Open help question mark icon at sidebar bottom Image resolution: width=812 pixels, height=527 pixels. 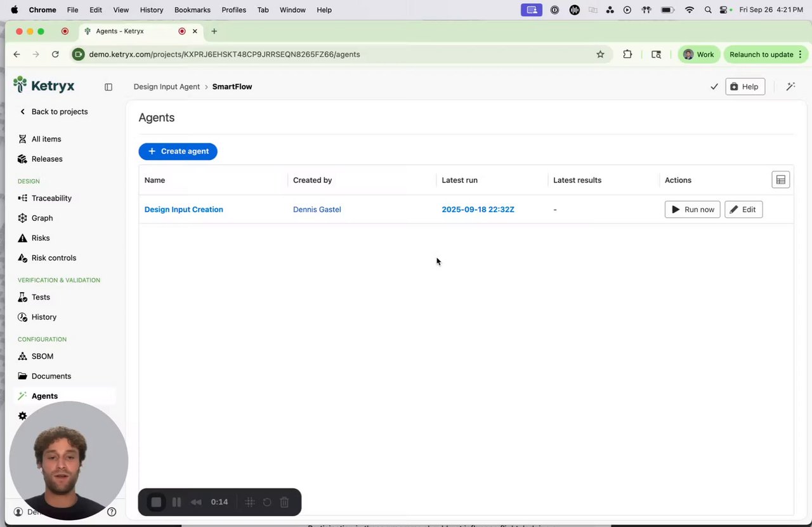tap(112, 512)
